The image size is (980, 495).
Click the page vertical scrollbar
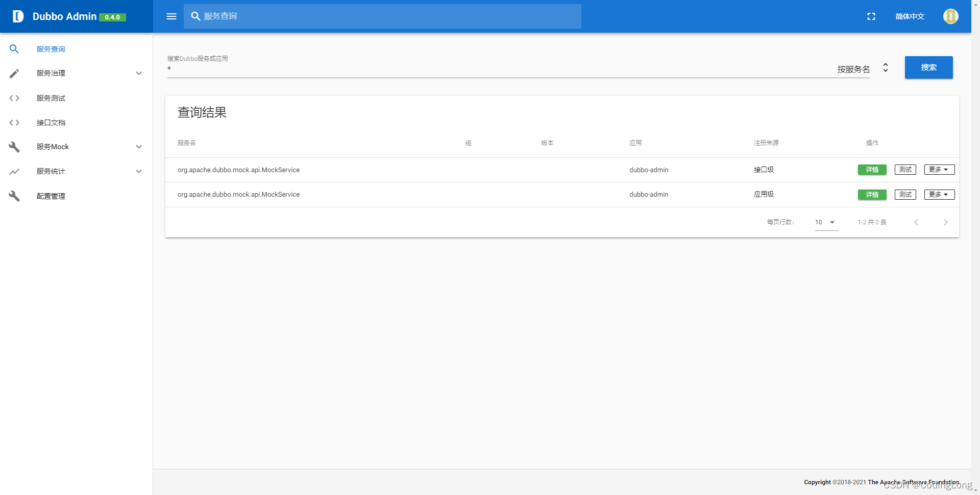coord(975,247)
